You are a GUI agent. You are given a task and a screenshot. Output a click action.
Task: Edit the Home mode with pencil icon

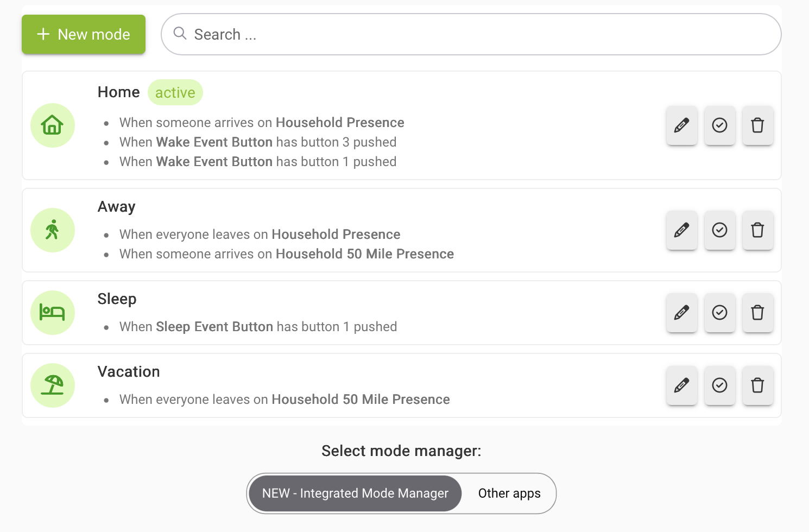(681, 125)
